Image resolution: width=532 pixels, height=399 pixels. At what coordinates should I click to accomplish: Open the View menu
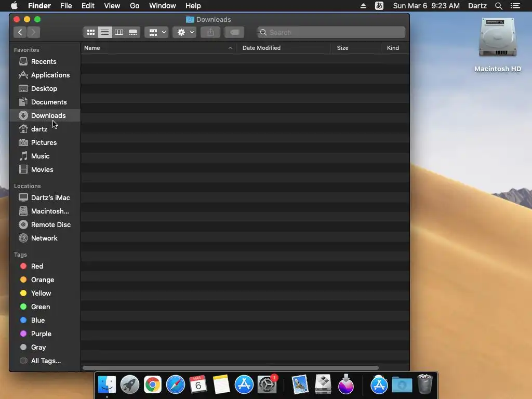112,6
